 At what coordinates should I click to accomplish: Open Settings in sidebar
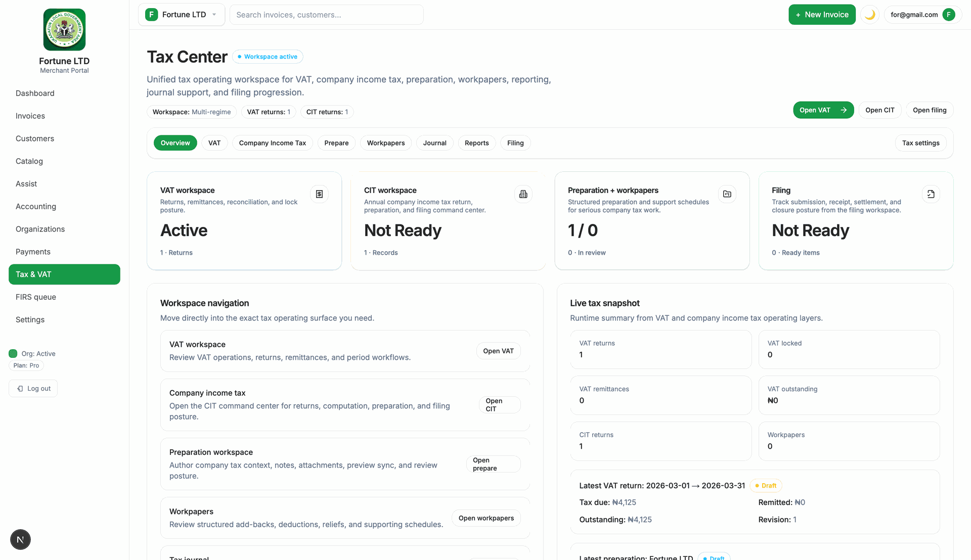[64, 319]
